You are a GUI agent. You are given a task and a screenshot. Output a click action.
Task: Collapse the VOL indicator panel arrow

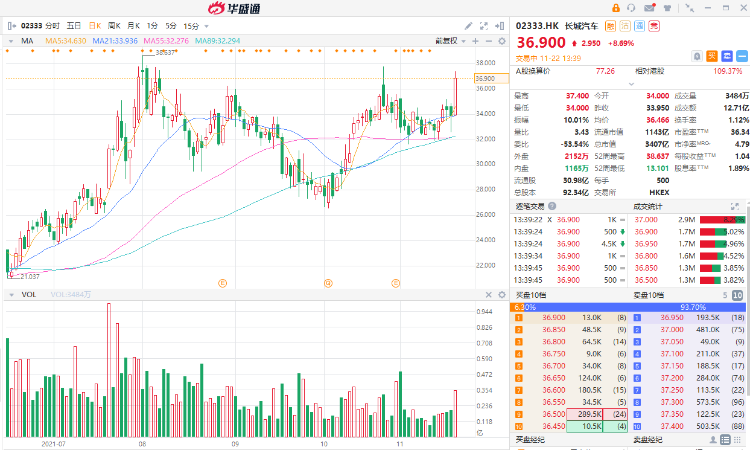[x=11, y=295]
